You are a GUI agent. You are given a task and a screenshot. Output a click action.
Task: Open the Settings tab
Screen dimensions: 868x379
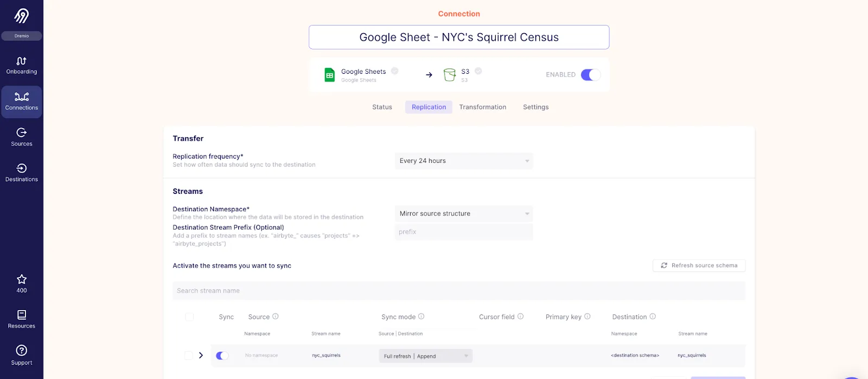coord(536,107)
